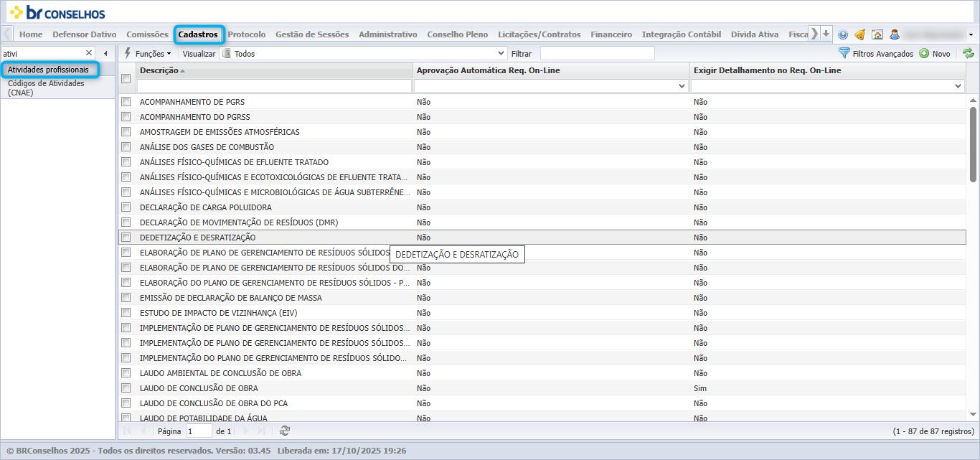This screenshot has height=460, width=980.
Task: Open the blue help question-mark icon
Action: (x=843, y=34)
